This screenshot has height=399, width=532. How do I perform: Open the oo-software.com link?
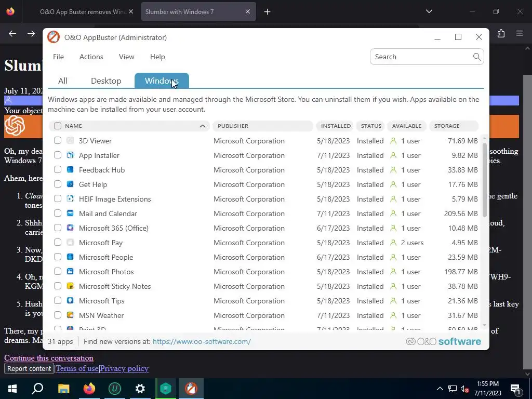click(202, 341)
